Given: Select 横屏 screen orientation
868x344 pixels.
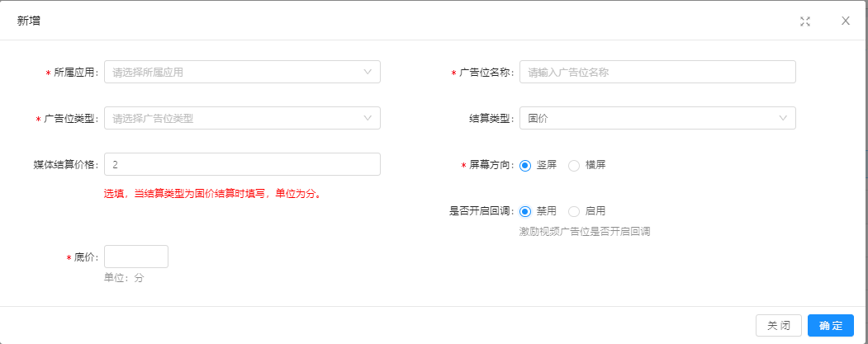Looking at the screenshot, I should tap(574, 165).
